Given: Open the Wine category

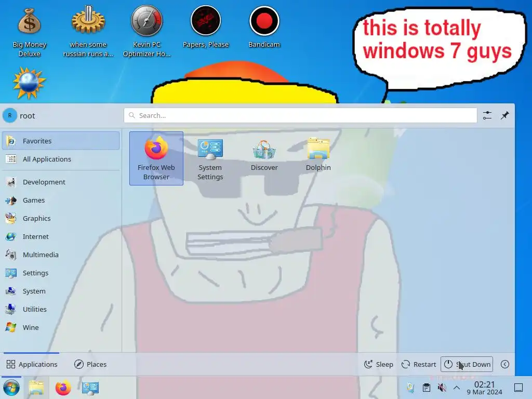Looking at the screenshot, I should click(x=61, y=327).
